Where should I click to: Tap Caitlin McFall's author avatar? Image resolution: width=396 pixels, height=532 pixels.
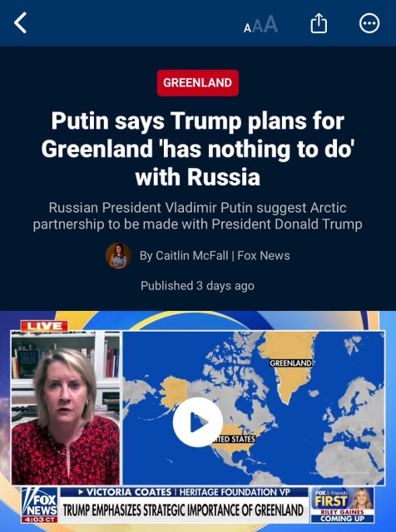click(118, 255)
